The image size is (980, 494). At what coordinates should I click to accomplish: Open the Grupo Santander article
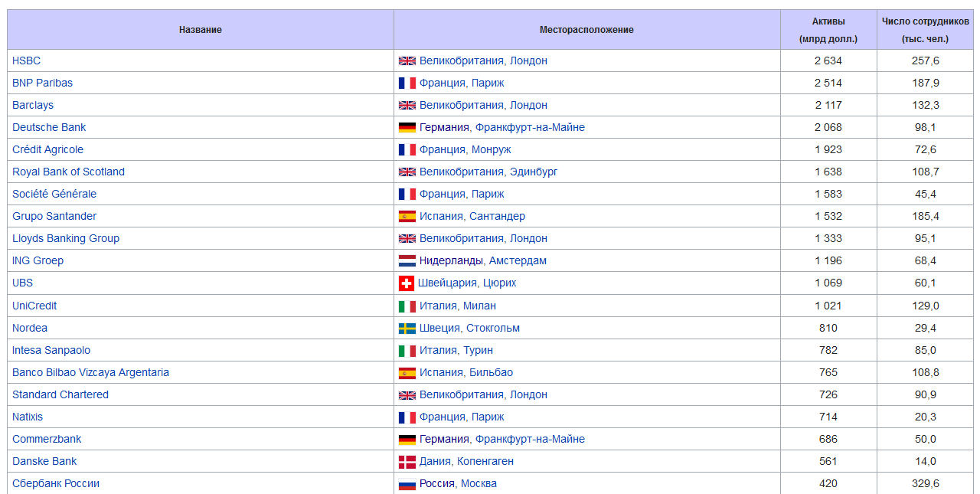pos(54,216)
